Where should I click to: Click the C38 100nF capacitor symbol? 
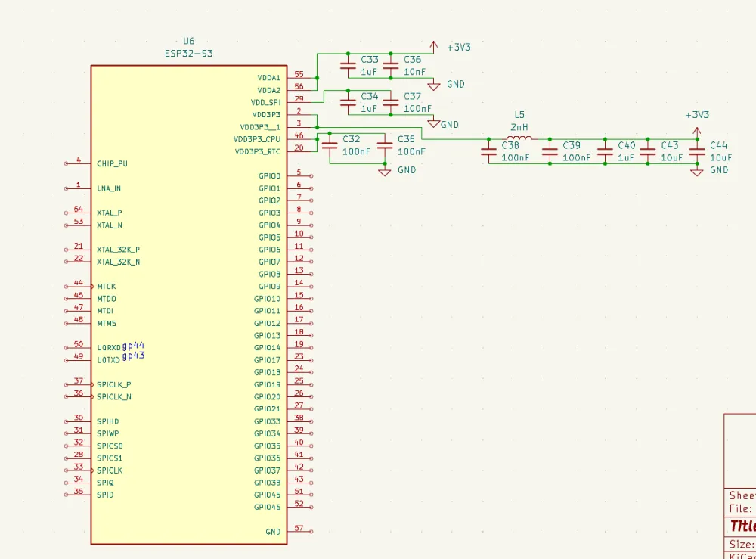[489, 151]
